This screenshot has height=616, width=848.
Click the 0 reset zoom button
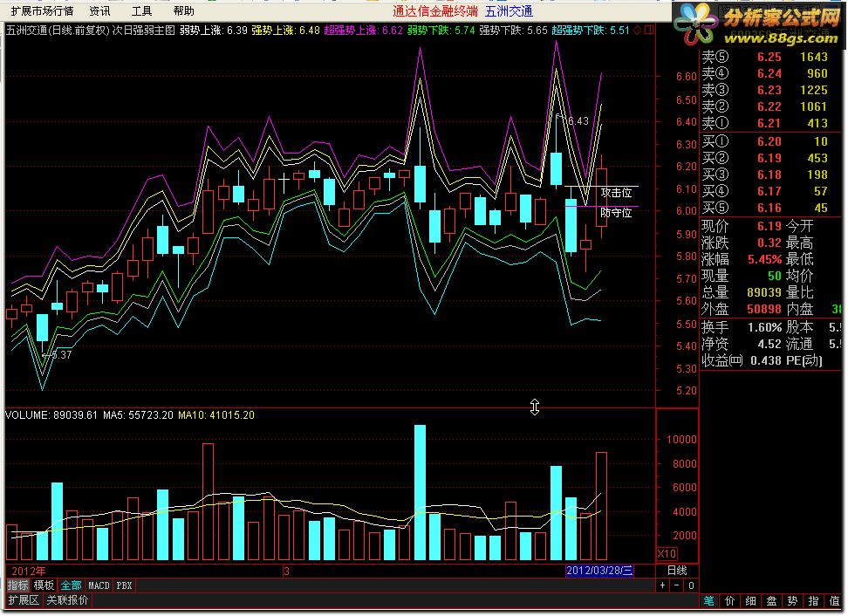(x=691, y=585)
